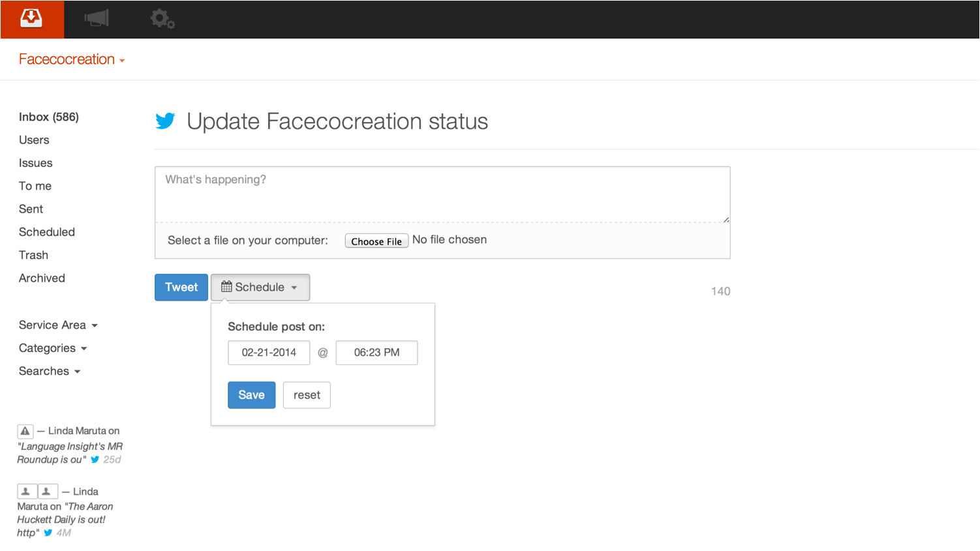Expand the Facecocreation account dropdown
This screenshot has height=551, width=980.
coord(72,59)
